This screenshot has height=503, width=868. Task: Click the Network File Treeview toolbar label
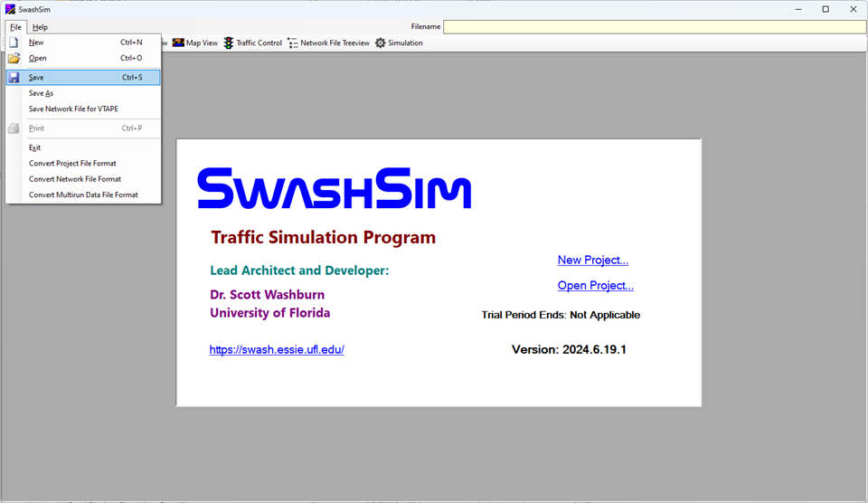tap(335, 43)
